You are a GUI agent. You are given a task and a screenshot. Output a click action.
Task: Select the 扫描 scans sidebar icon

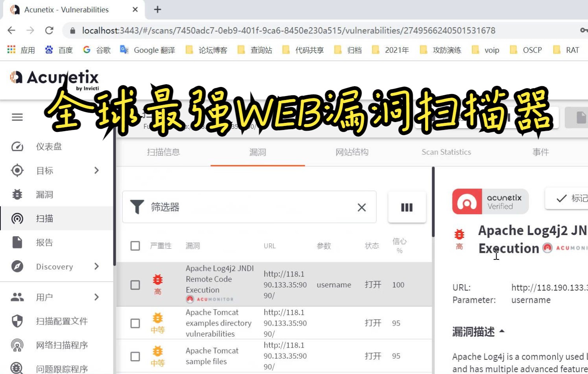[x=17, y=218]
